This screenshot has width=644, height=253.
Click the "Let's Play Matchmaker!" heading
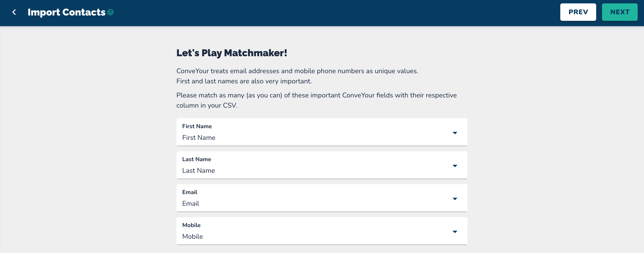231,53
